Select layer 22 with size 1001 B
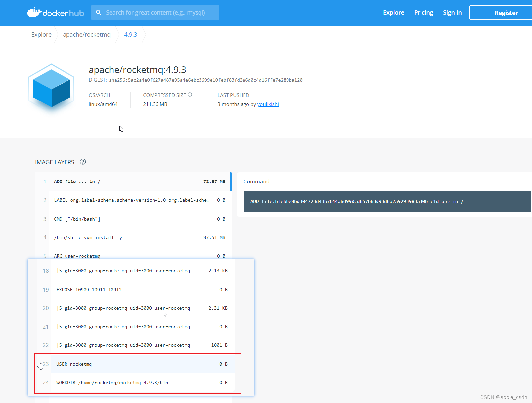This screenshot has height=403, width=532. [x=136, y=345]
